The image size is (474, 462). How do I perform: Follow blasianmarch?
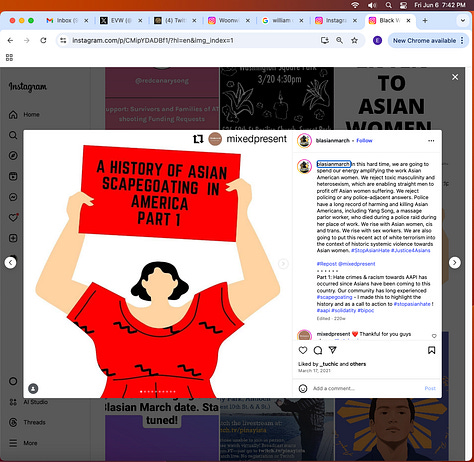click(x=364, y=141)
